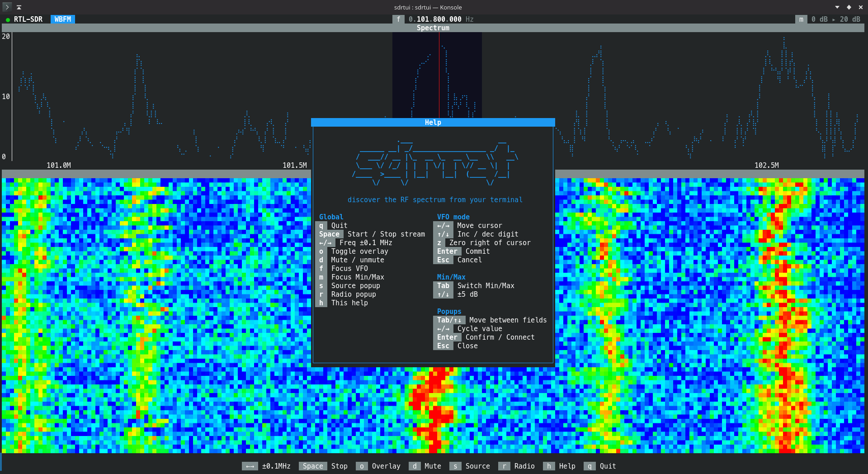Click the 101.0M frequency axis label
Viewport: 868px width, 474px height.
pos(59,165)
